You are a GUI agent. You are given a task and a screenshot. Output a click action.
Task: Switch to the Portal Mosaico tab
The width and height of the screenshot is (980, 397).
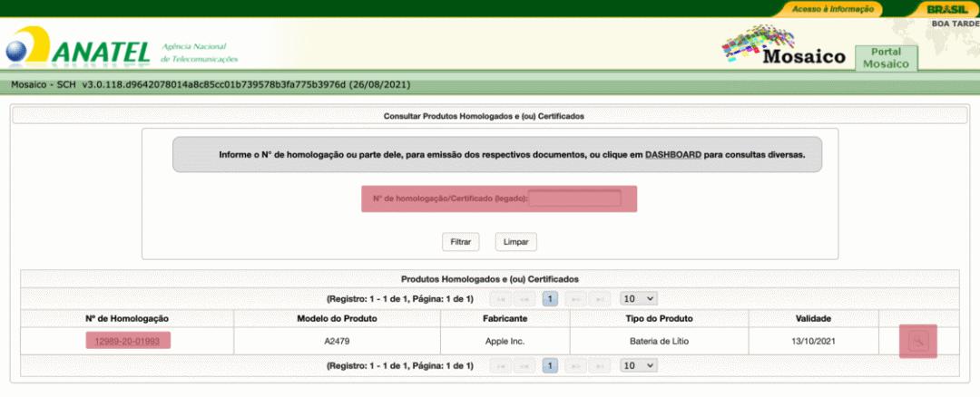click(x=886, y=57)
